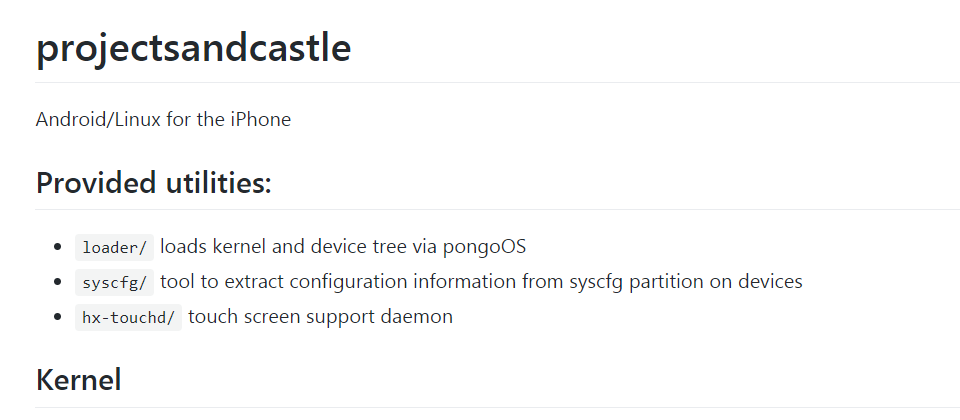Click the divider line under projectsandcastle title

[x=497, y=82]
